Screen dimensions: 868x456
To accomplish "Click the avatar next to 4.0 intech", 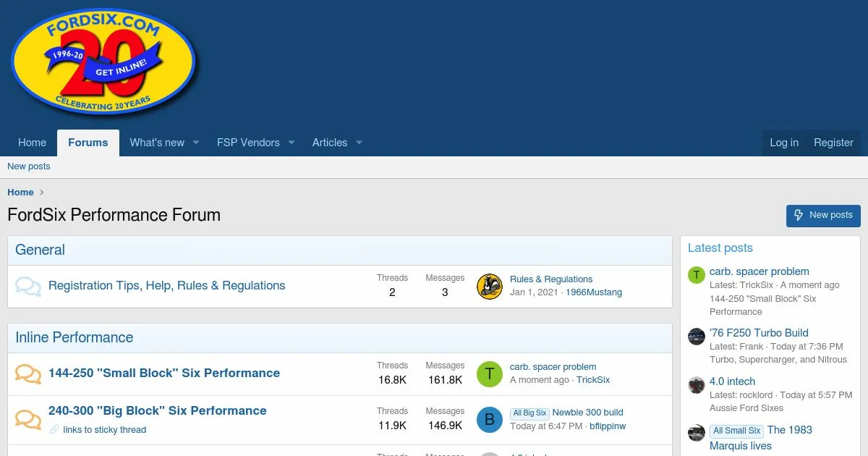I will [696, 385].
